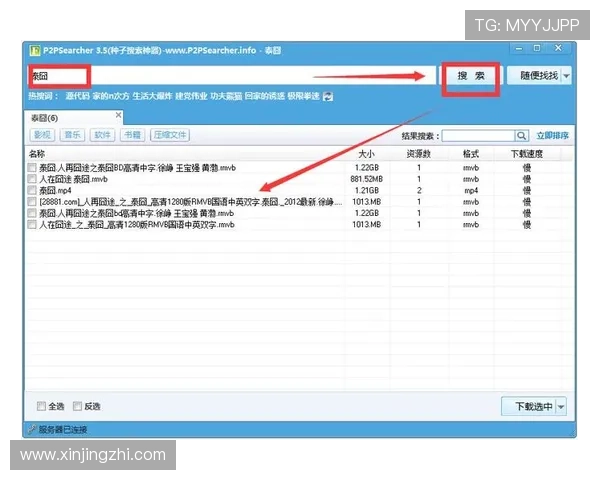Image resolution: width=600 pixels, height=480 pixels.
Task: Close the 泰囧 results tab
Action: click(x=117, y=116)
